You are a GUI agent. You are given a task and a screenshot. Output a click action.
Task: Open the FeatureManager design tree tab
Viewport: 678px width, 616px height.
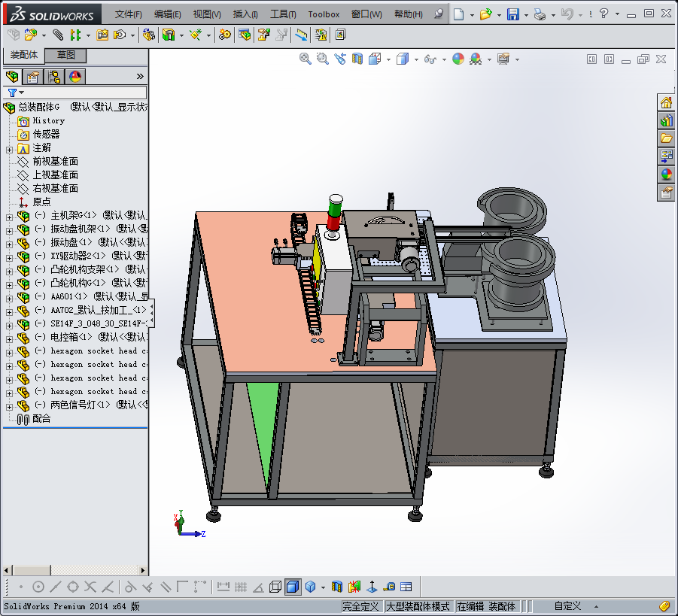click(12, 77)
